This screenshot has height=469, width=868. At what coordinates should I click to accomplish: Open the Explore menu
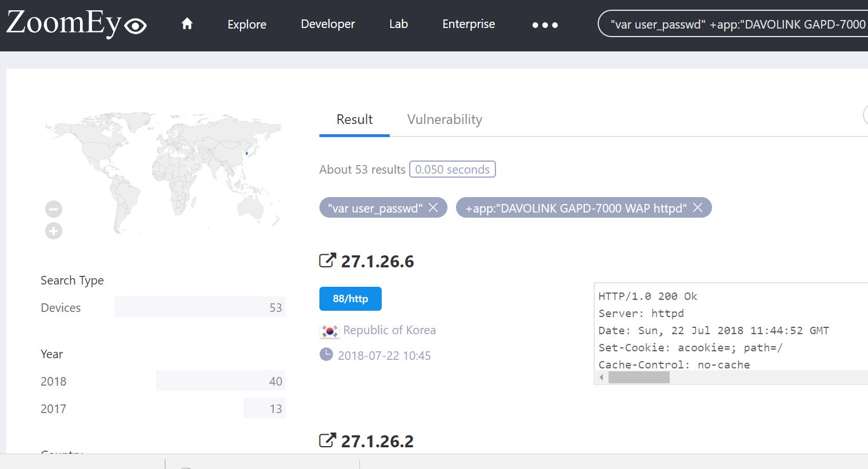click(x=247, y=25)
